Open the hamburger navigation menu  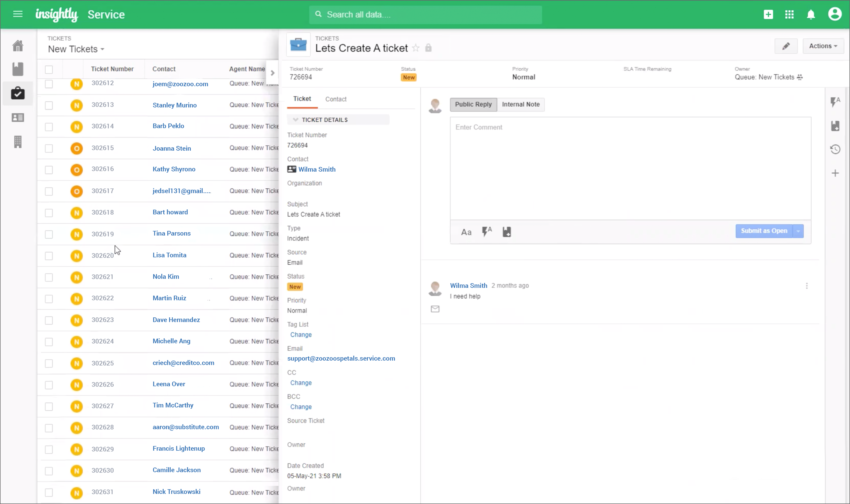[x=18, y=14]
